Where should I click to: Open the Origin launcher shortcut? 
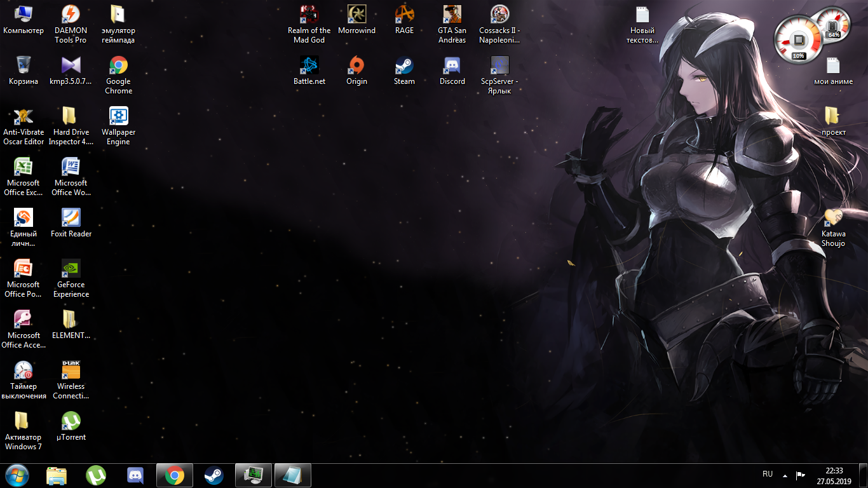pyautogui.click(x=356, y=71)
